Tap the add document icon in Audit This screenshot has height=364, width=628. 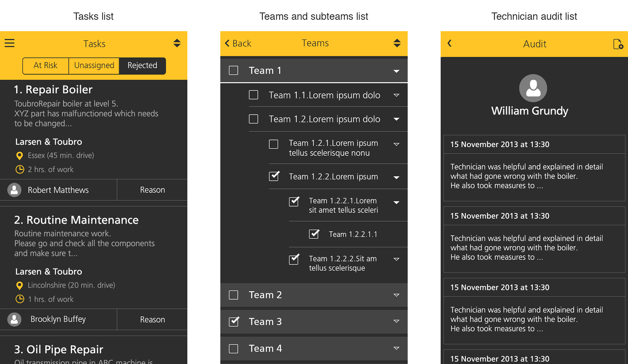(x=618, y=44)
